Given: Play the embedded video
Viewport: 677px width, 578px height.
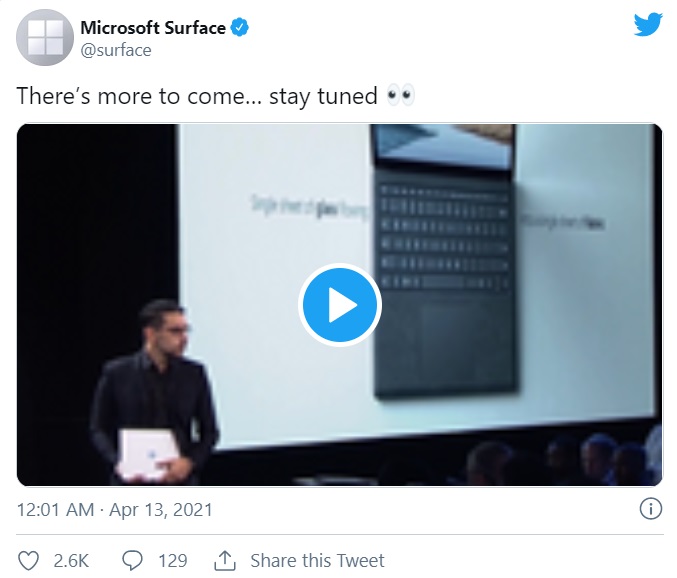Looking at the screenshot, I should pyautogui.click(x=340, y=305).
